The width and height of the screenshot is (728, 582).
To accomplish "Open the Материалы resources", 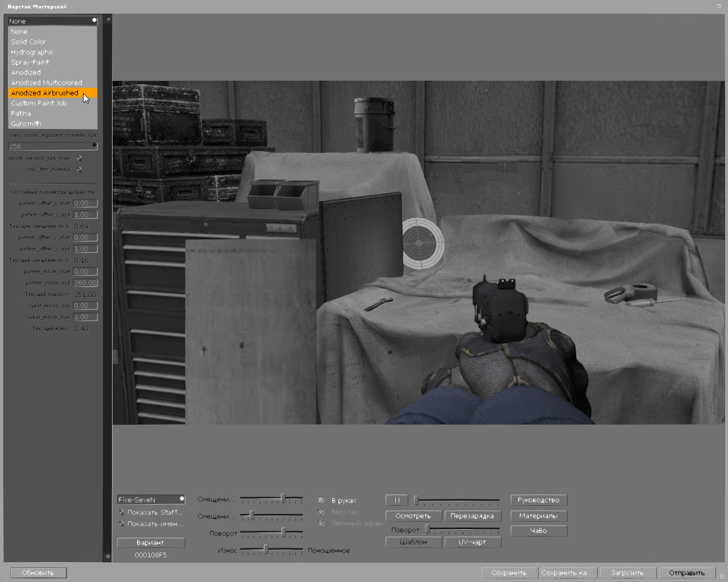I will (x=539, y=516).
